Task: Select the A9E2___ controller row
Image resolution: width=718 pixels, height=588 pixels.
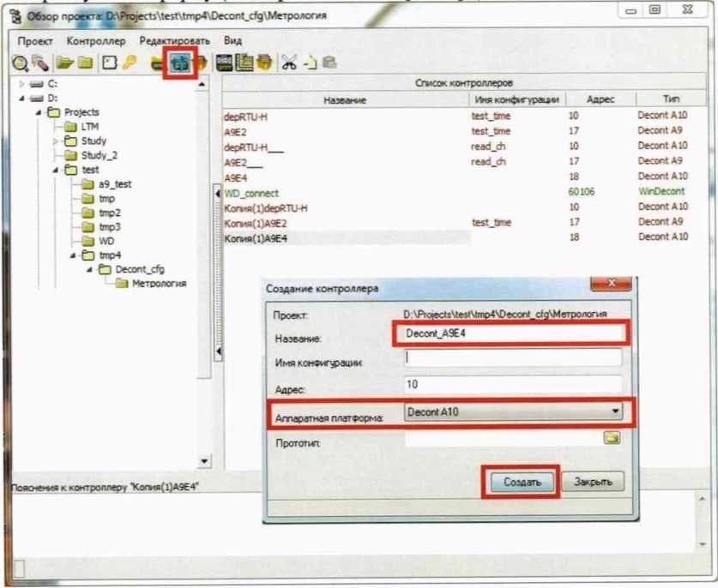Action: click(x=464, y=162)
